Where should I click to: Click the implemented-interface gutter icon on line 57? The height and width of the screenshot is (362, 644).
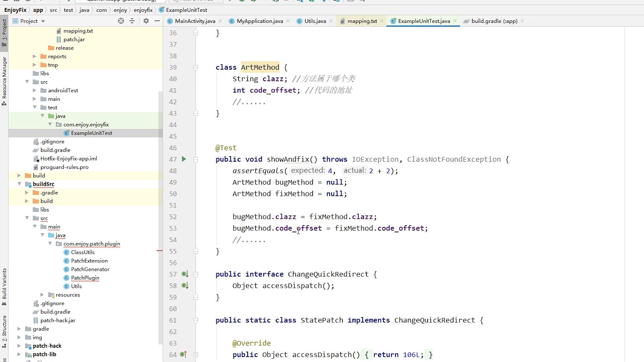185,274
